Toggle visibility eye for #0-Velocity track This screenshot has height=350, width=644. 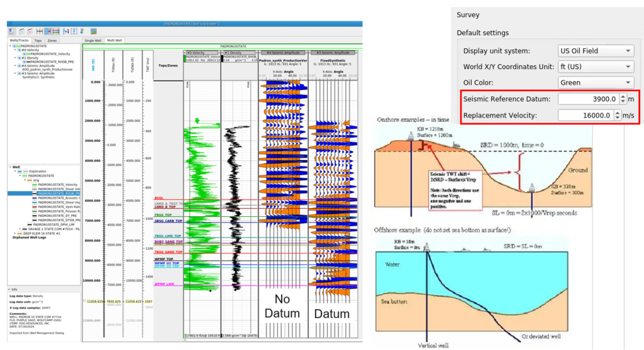click(19, 50)
